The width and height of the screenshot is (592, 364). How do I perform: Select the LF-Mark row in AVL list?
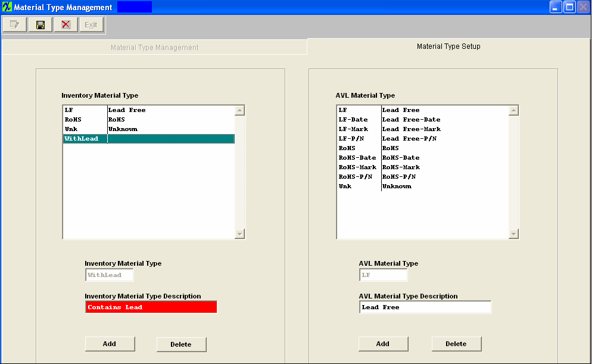pos(422,129)
